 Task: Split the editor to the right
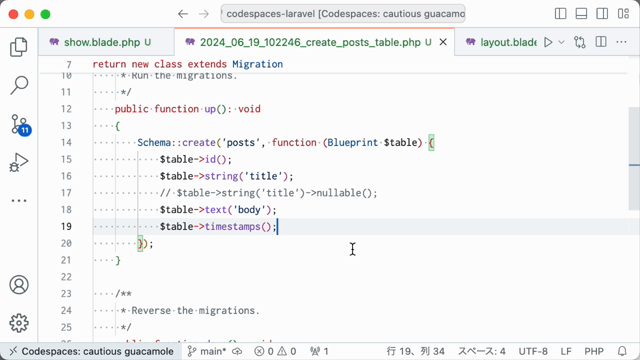pyautogui.click(x=601, y=42)
